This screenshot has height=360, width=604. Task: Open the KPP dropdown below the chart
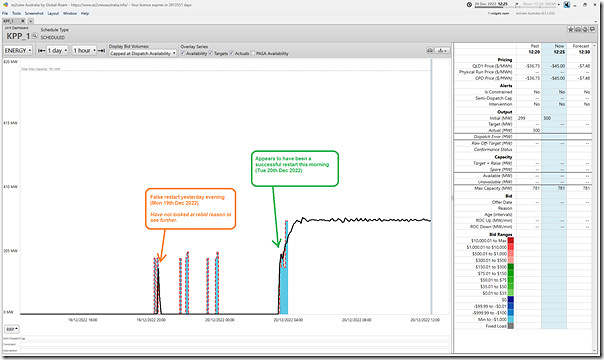12,329
